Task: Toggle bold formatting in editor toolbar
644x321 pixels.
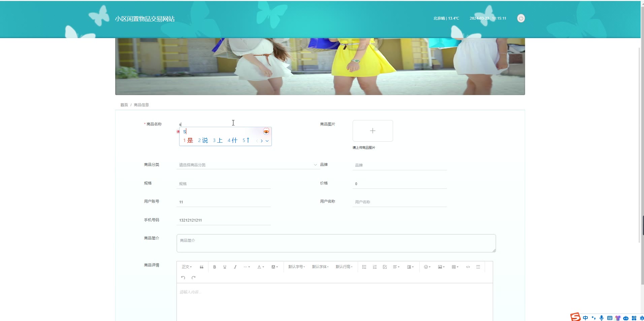Action: pyautogui.click(x=215, y=267)
